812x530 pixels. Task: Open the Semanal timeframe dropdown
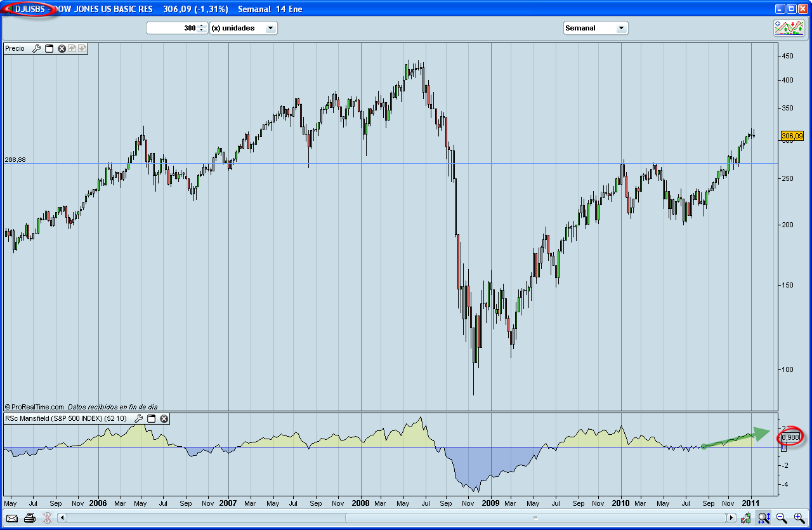(x=621, y=28)
